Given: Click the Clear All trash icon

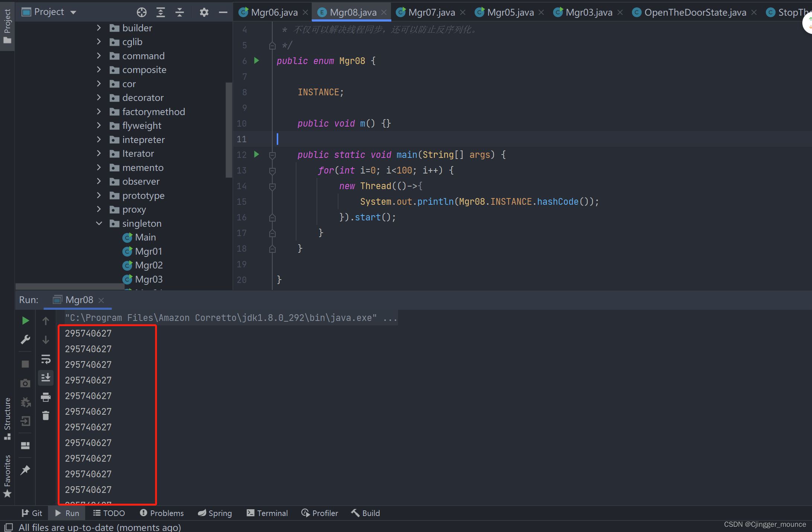Looking at the screenshot, I should (x=46, y=415).
